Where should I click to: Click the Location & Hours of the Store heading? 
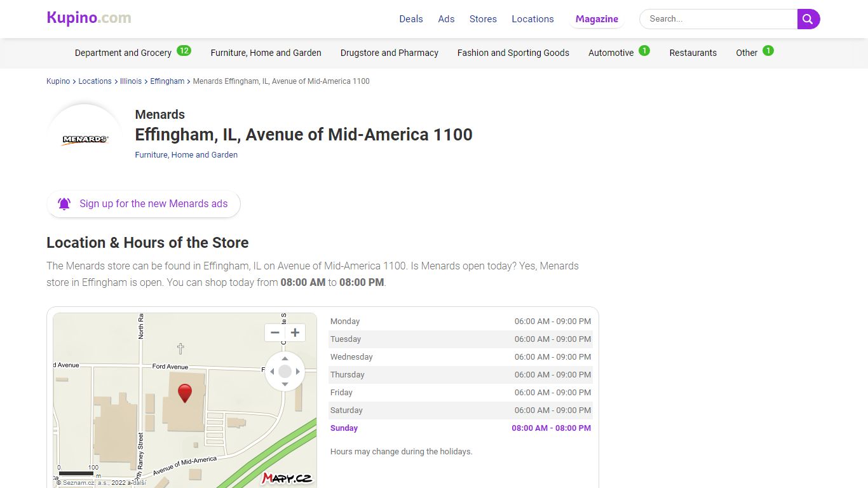click(147, 243)
